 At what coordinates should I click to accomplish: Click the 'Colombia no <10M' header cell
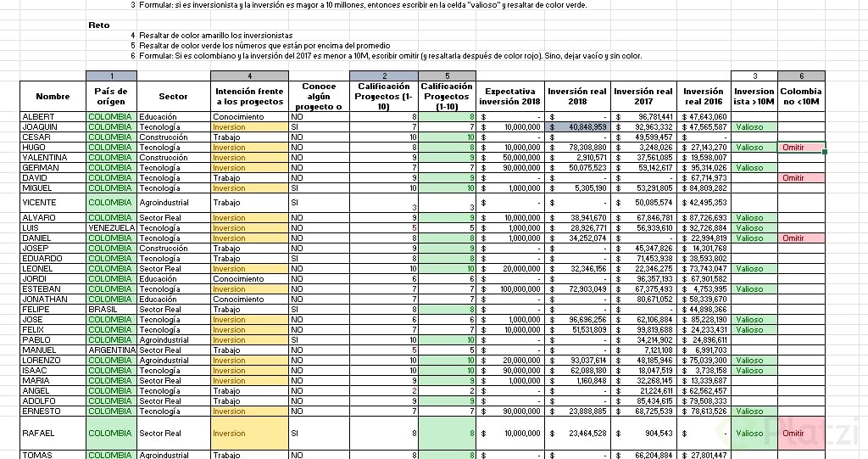(x=801, y=97)
